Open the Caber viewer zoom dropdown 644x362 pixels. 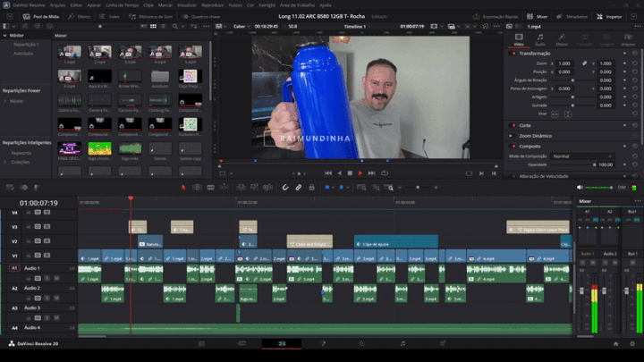[x=241, y=27]
